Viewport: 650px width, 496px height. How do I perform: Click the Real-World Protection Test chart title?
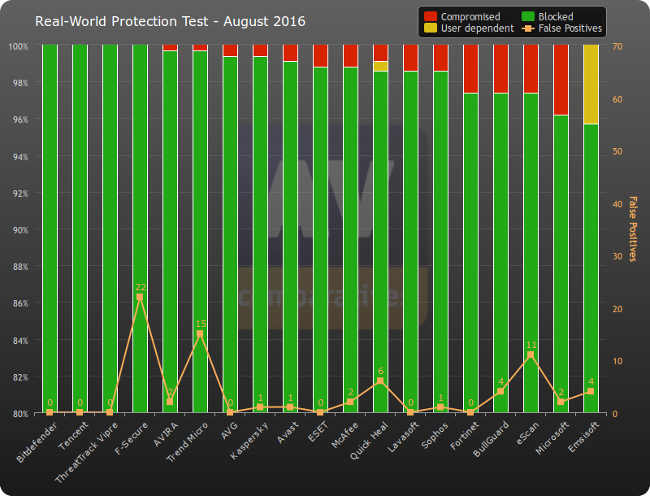tap(171, 21)
